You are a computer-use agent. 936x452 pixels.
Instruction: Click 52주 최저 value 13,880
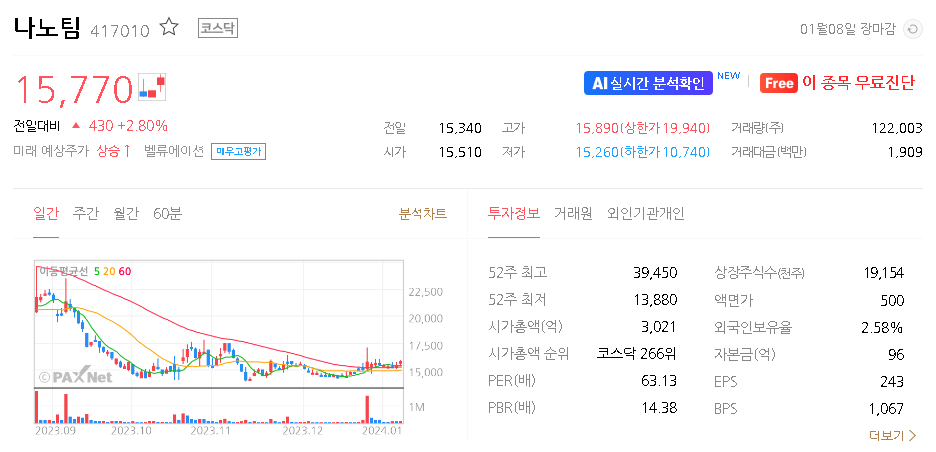(x=655, y=300)
